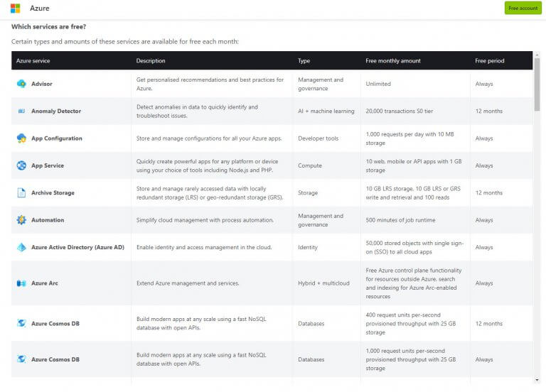This screenshot has width=546, height=392.
Task: Click the Microsoft logo icon
Action: [16, 9]
